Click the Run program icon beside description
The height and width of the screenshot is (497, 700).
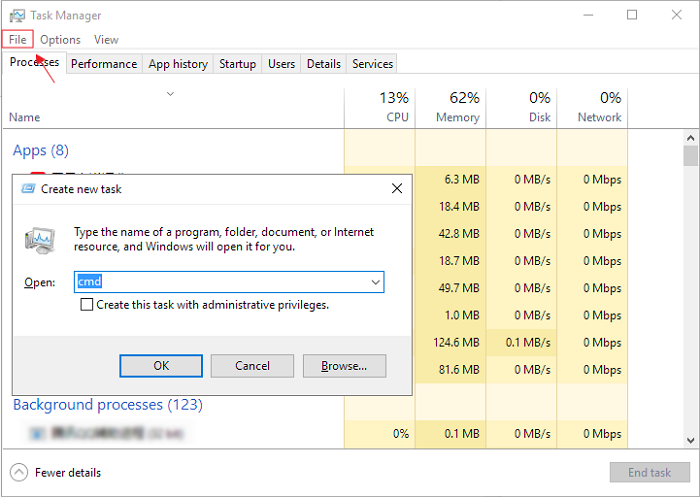[41, 240]
